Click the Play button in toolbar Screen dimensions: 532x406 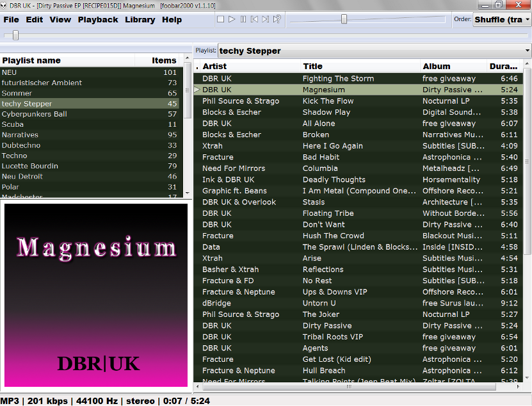232,19
